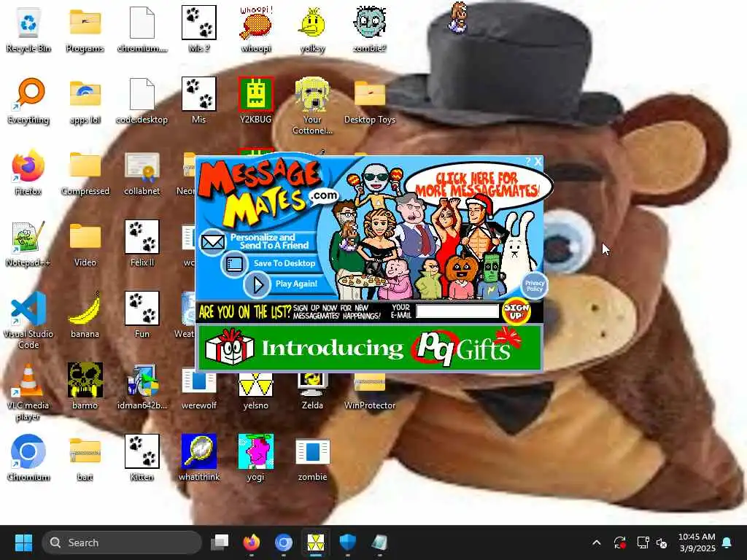Open the clock showing 10:45 AM
This screenshot has height=560, width=747.
[x=697, y=542]
